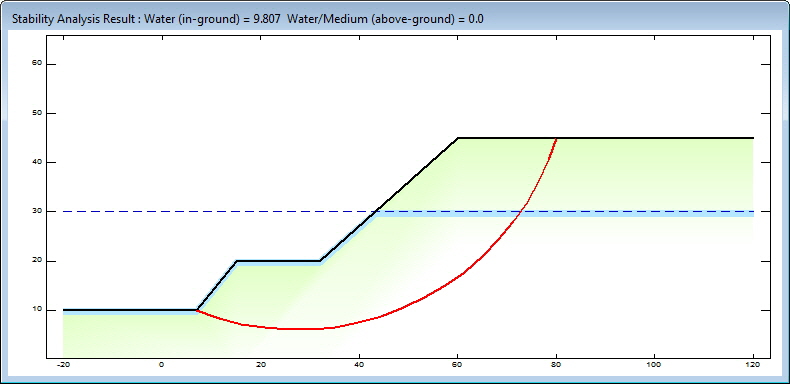Click the x-axis label -20

click(63, 365)
